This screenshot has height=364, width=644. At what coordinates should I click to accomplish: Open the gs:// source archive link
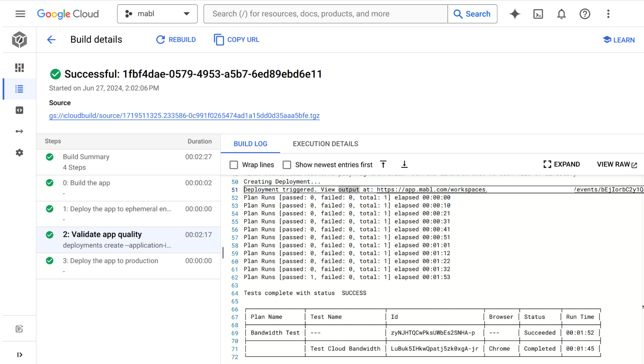184,115
